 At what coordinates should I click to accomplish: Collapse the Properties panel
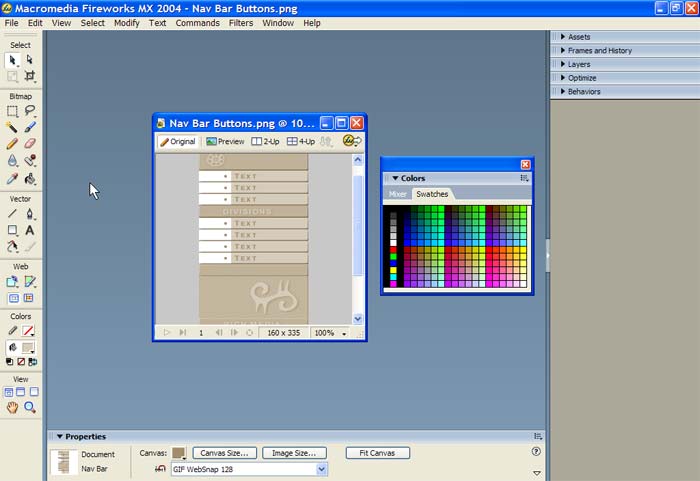pyautogui.click(x=60, y=436)
